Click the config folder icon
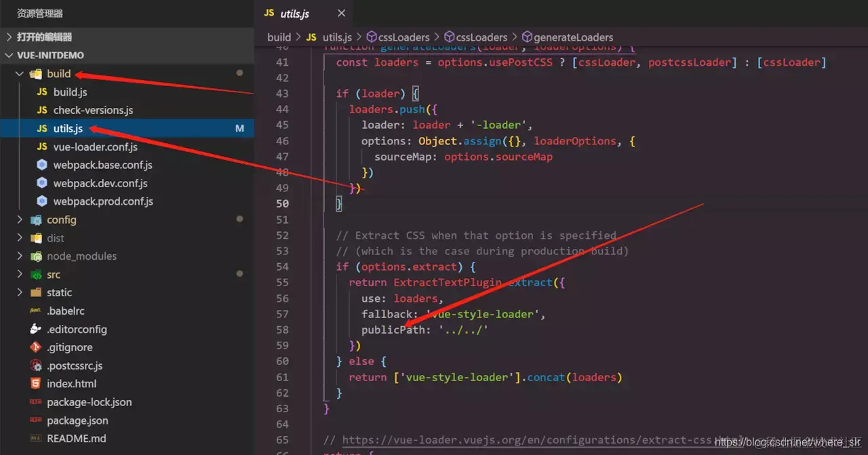Viewport: 868px width, 455px height. pyautogui.click(x=36, y=220)
